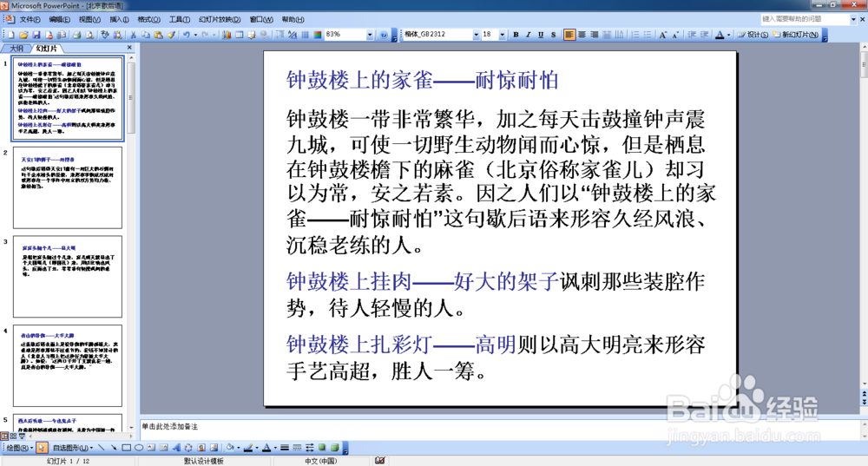Open the 幻灯片放映(D) menu
The height and width of the screenshot is (466, 868).
click(220, 19)
